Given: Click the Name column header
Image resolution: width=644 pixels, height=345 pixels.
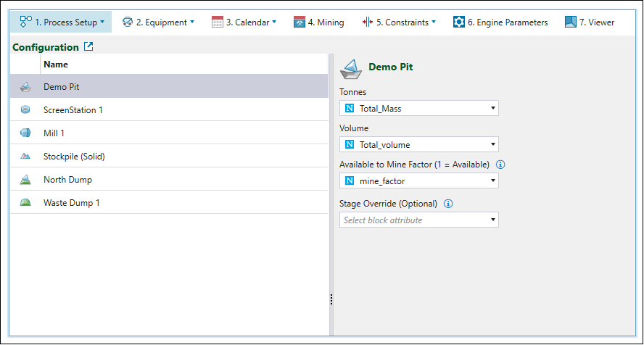Looking at the screenshot, I should [56, 65].
